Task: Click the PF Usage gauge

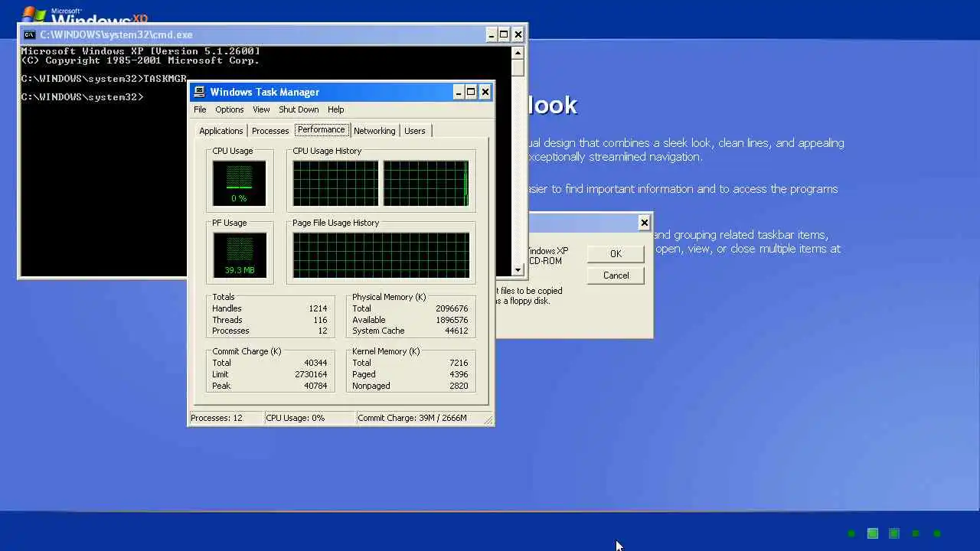Action: coord(240,255)
